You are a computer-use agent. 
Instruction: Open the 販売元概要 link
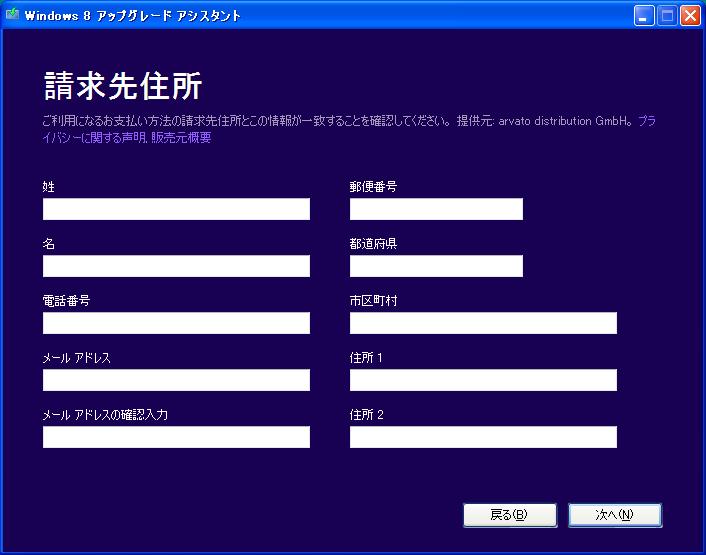181,137
